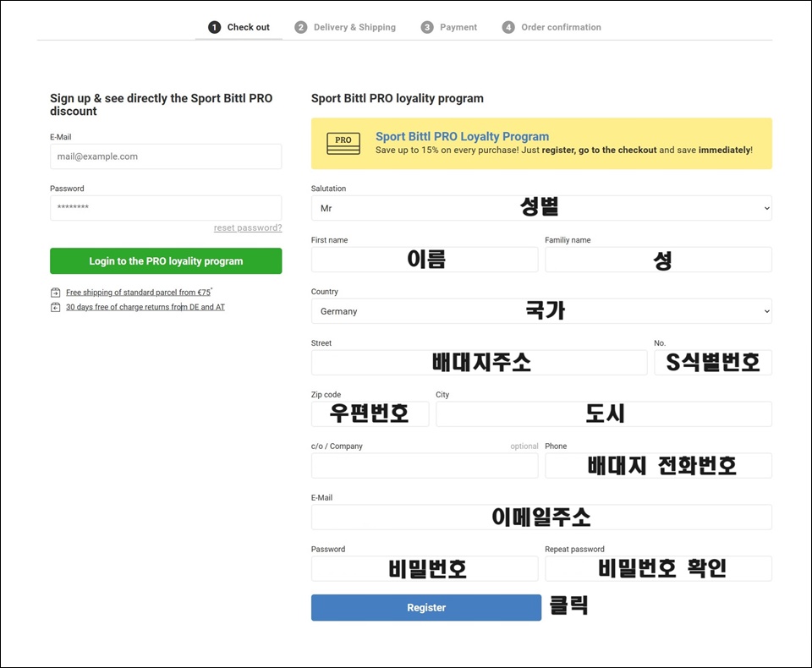The height and width of the screenshot is (668, 812).
Task: Click the 30 days returns icon
Action: click(56, 307)
